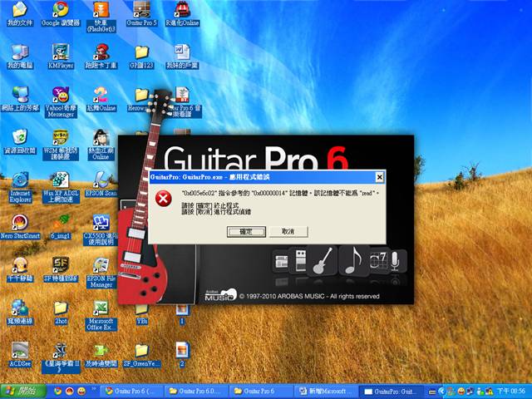Open the 起舞Online desktop shortcut
532x399 pixels.
point(101,100)
